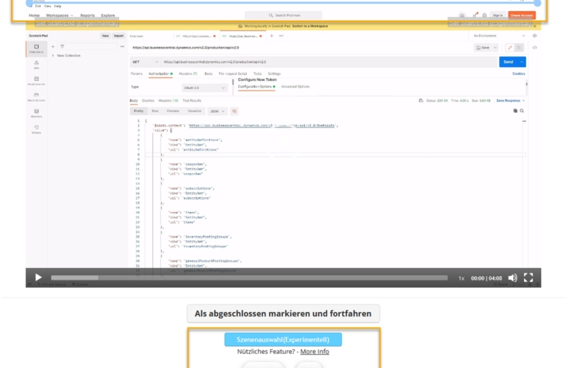588x368 pixels.
Task: Select the Monitors sidebar icon
Action: point(36,113)
